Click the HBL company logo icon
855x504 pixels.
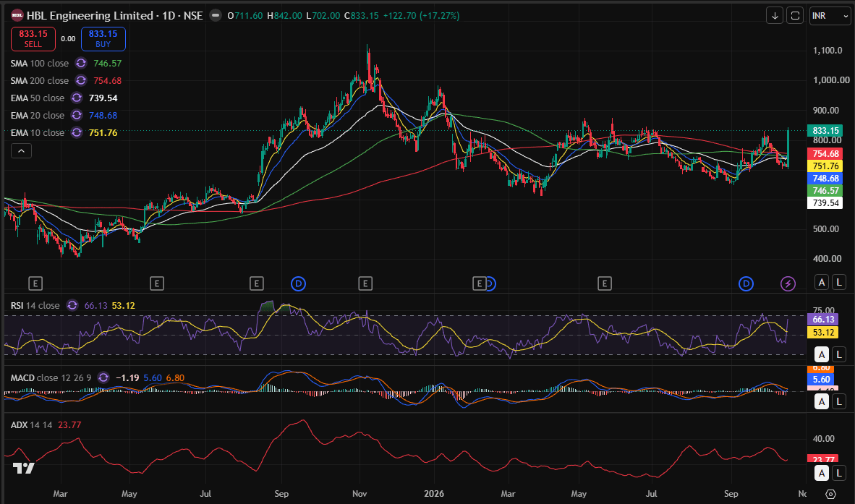pos(17,15)
